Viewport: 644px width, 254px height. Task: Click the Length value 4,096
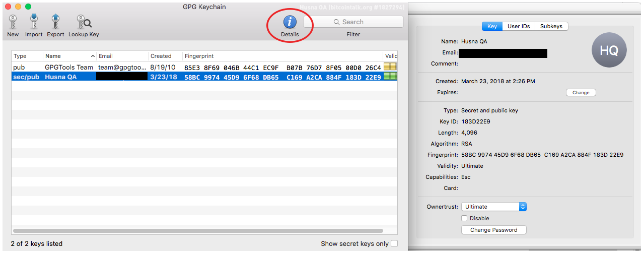point(469,133)
